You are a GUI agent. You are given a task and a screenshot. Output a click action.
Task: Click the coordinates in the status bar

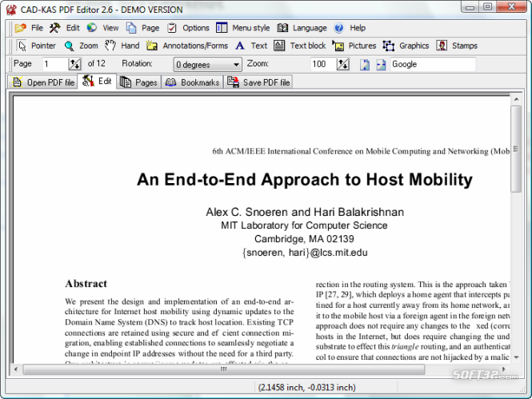[x=306, y=387]
